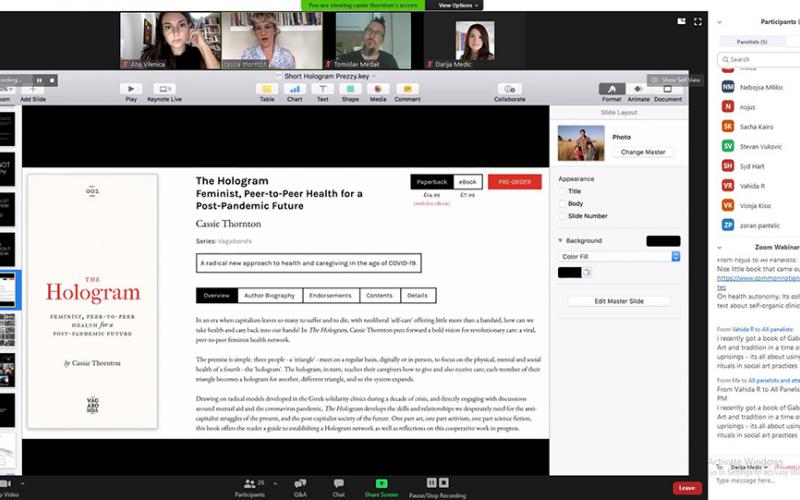Open the Details tab

418,295
